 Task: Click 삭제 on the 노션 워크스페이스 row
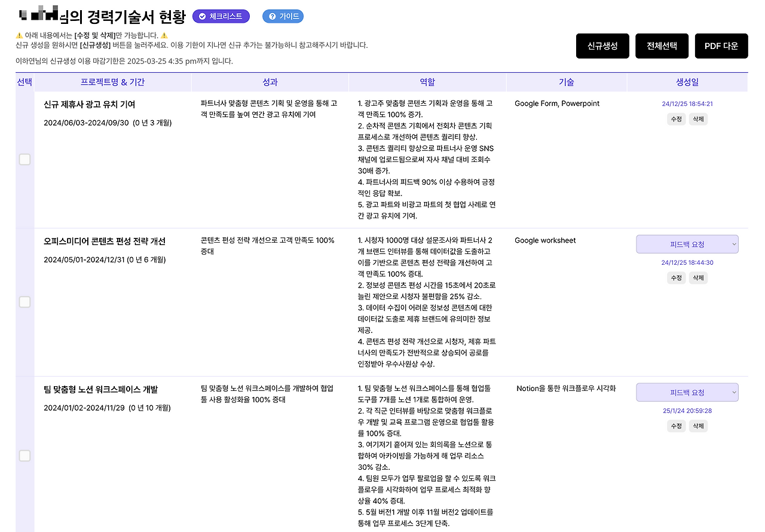pos(698,426)
